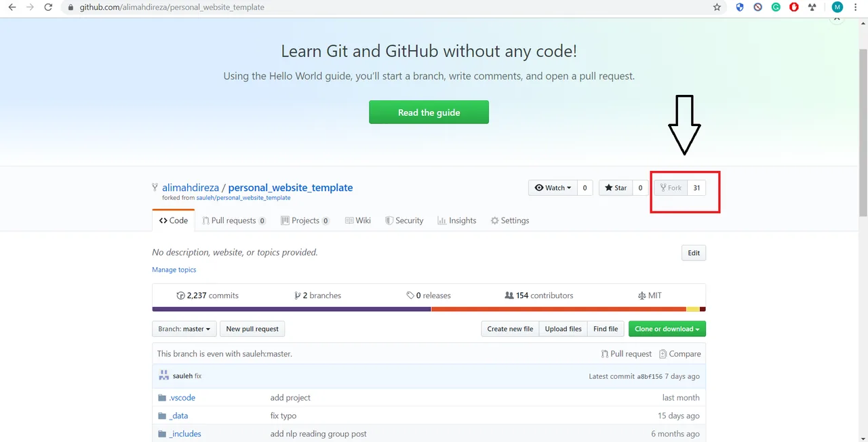Viewport: 868px width, 442px height.
Task: Go back with the browser back arrow
Action: 12,7
